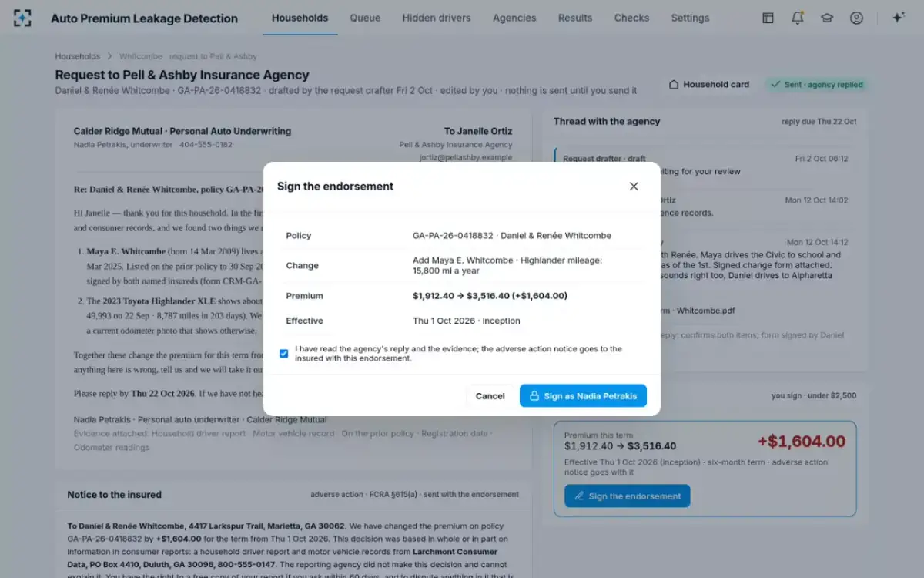This screenshot has width=924, height=578.
Task: Click the Households breadcrumb link
Action: tap(78, 56)
